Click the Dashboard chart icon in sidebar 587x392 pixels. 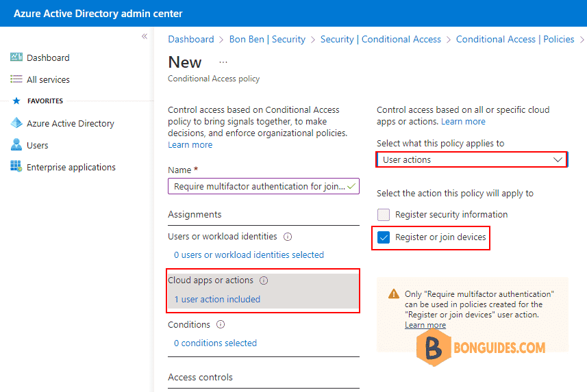[x=16, y=57]
